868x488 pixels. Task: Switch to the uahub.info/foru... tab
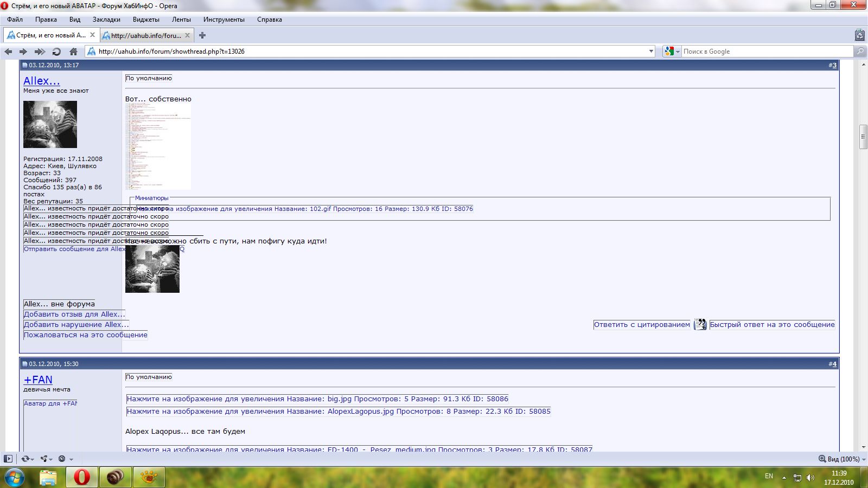click(145, 35)
